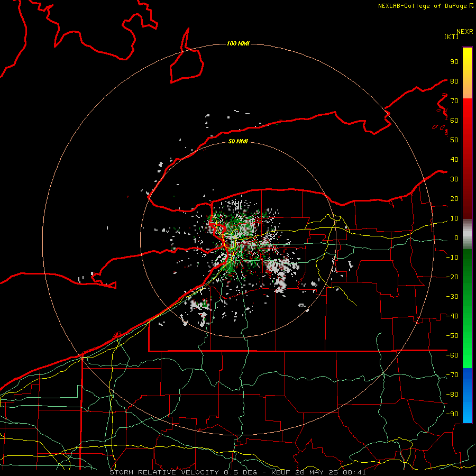Click the positive 60 scale value
Screen dimensions: 476x476
click(x=454, y=121)
